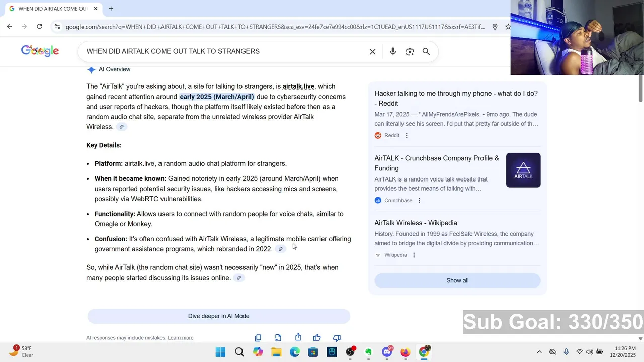The image size is (644, 362).
Task: Click the Key Details: heading
Action: (104, 145)
